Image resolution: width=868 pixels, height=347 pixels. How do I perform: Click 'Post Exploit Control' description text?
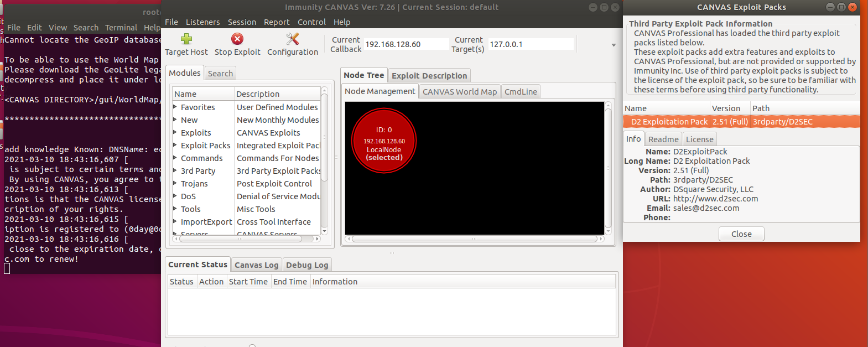[274, 184]
